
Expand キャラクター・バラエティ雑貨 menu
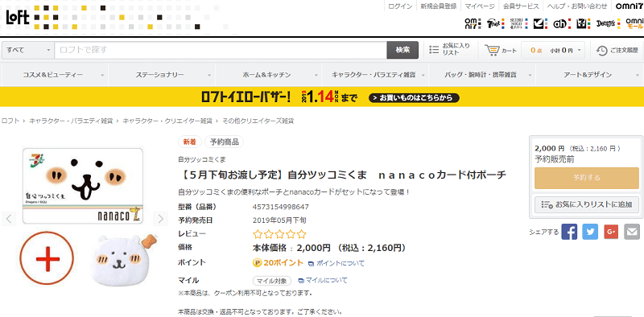(x=376, y=75)
